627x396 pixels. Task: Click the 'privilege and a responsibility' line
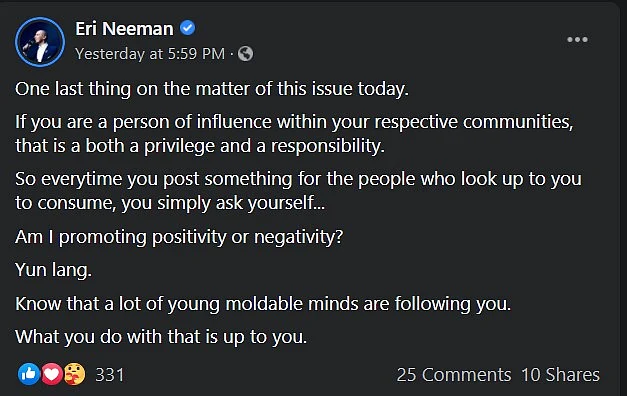(x=200, y=146)
